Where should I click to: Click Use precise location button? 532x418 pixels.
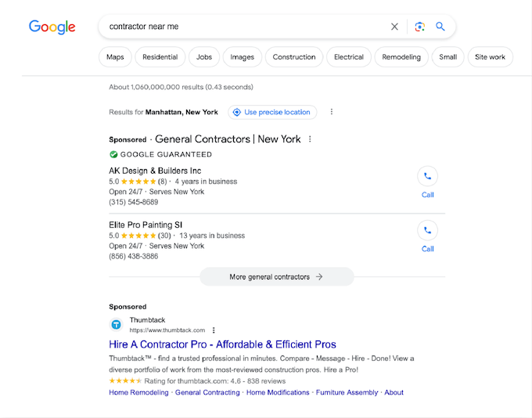(x=272, y=112)
